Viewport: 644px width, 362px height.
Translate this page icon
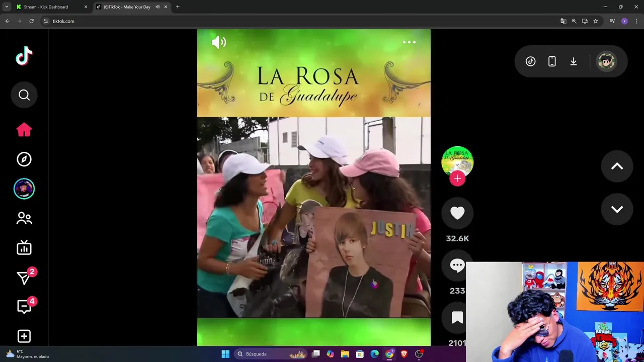tap(563, 21)
